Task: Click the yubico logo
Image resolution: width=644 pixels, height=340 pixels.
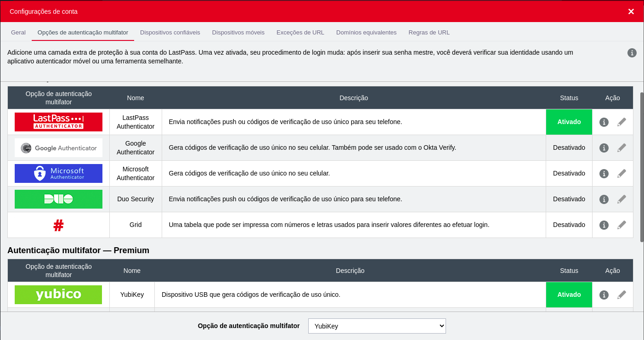Action: (58, 295)
